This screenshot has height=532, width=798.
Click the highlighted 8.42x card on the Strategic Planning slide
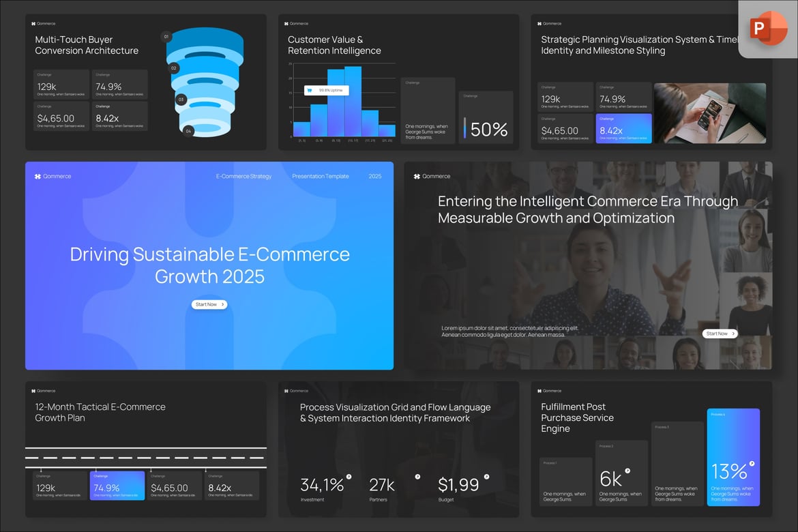tap(623, 128)
